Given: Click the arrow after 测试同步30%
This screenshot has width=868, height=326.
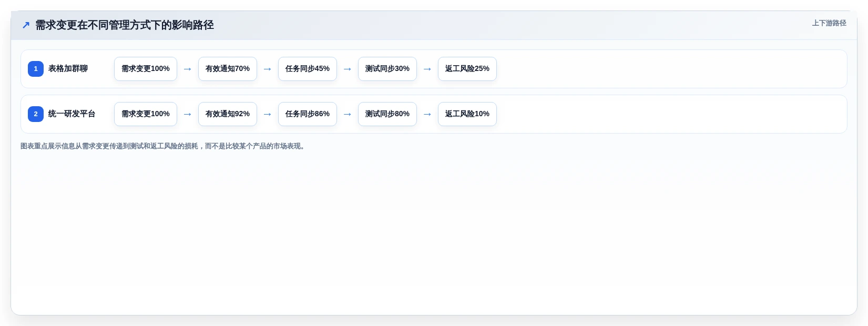Looking at the screenshot, I should pyautogui.click(x=427, y=69).
